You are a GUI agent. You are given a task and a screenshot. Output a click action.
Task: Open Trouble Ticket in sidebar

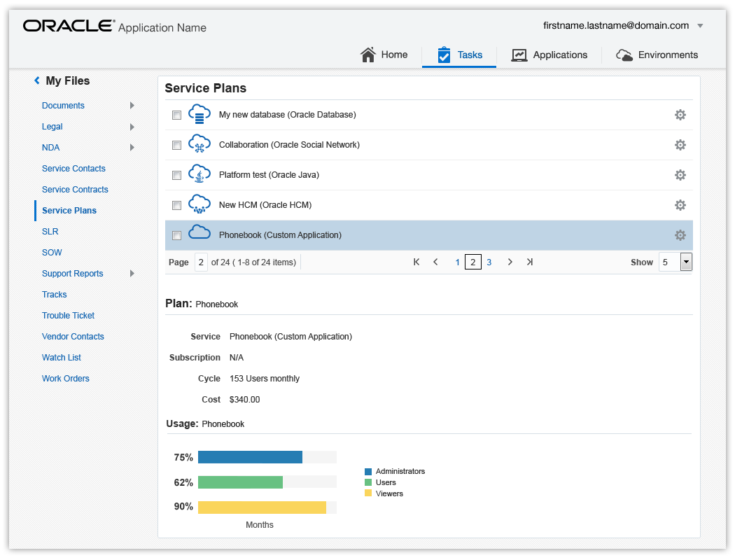[x=69, y=316]
